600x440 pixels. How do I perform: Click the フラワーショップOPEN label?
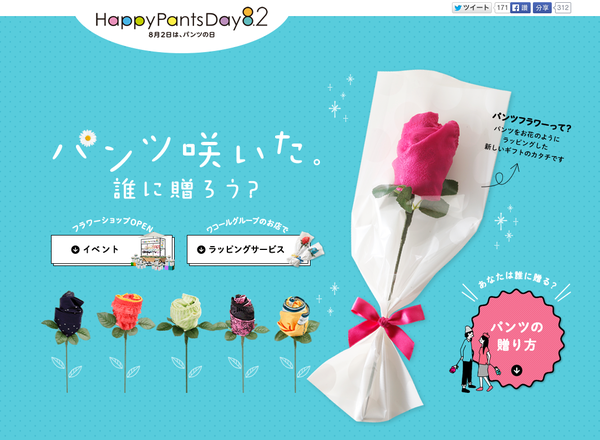click(112, 223)
